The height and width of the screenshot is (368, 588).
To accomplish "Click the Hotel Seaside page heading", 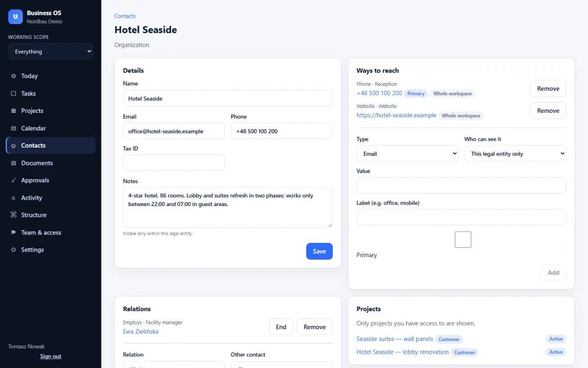I will [x=146, y=29].
